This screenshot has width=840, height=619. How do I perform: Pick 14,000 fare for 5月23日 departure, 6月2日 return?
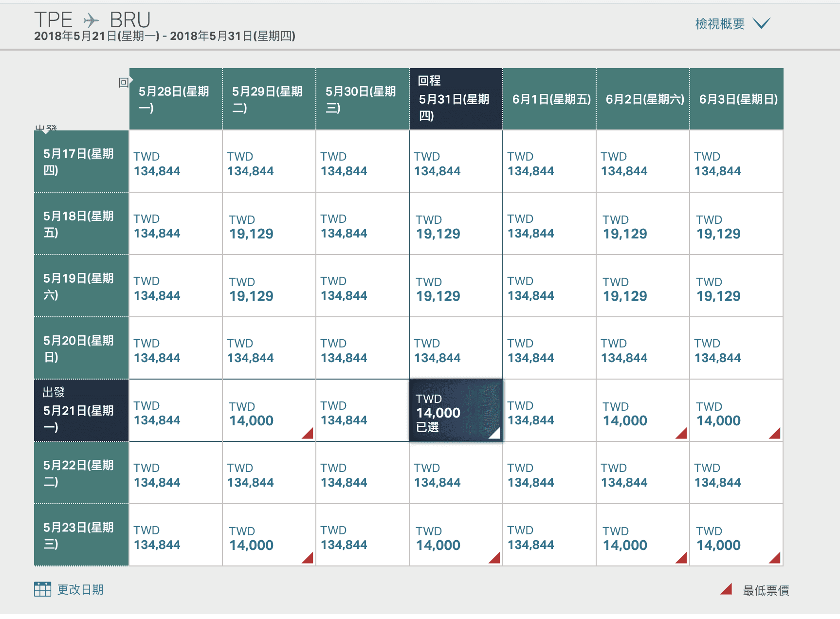point(643,535)
